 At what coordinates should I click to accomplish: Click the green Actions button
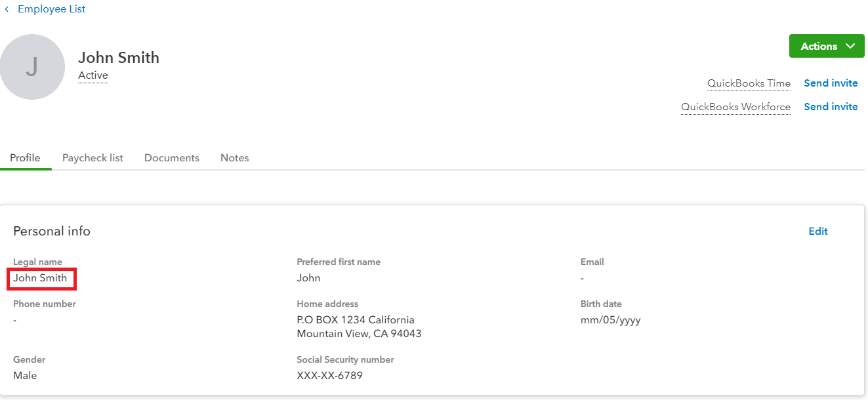pos(819,46)
